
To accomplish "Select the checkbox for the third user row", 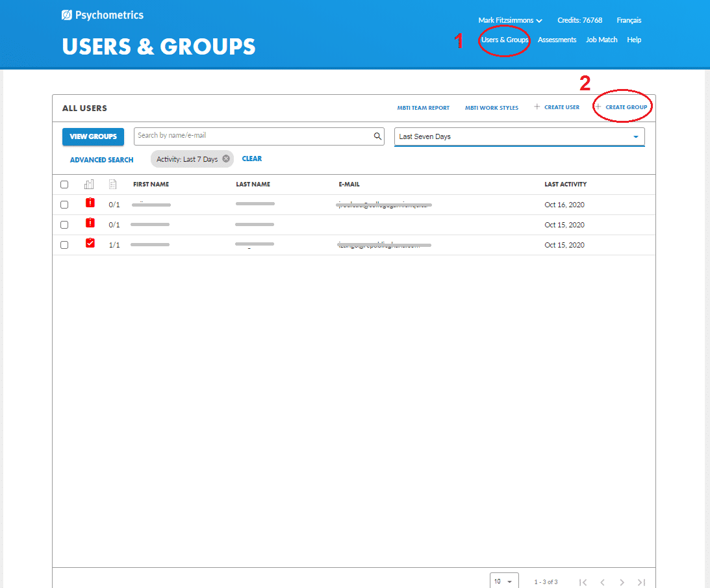I will tap(64, 245).
